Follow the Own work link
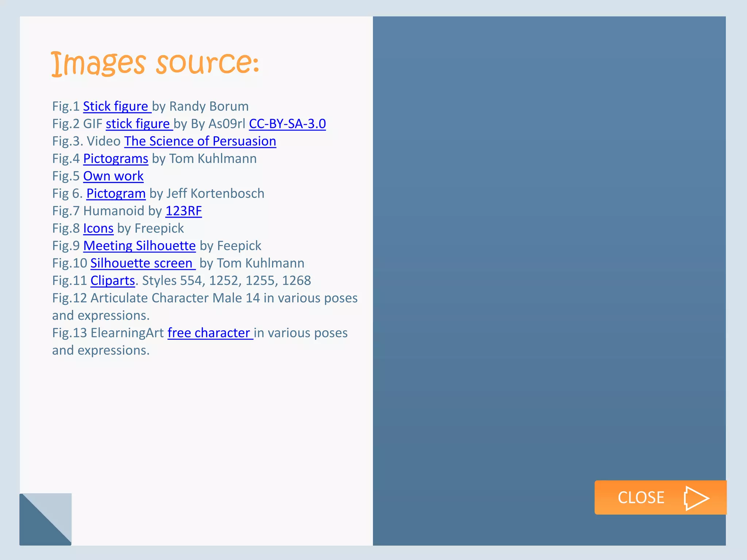This screenshot has height=560, width=747. [113, 176]
